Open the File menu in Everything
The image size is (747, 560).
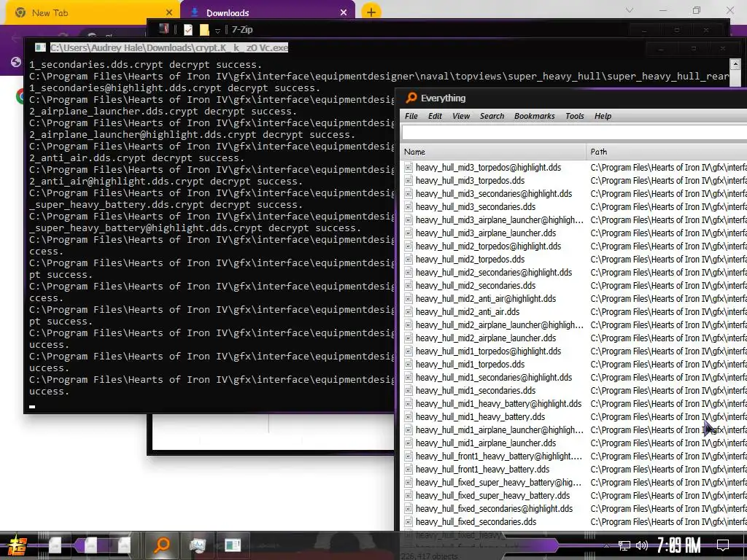click(411, 116)
